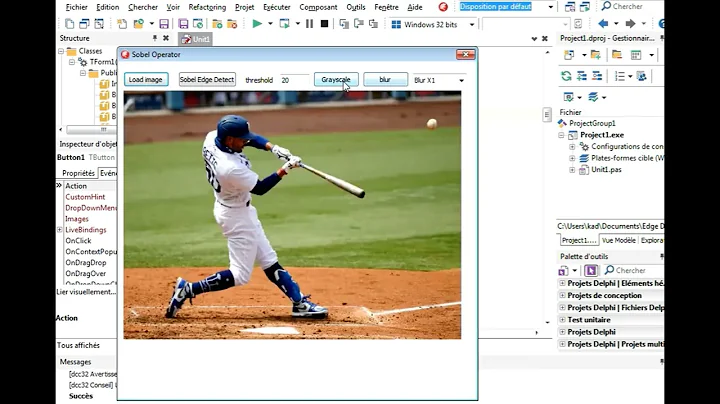
Task: Open the Back arrow history dropdown
Action: point(616,23)
